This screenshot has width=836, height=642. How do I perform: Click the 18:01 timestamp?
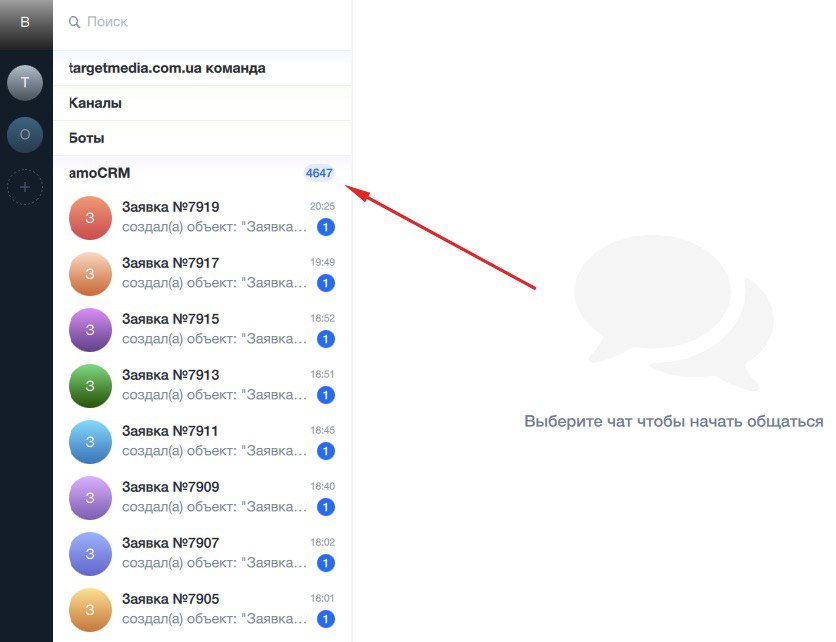click(x=322, y=598)
